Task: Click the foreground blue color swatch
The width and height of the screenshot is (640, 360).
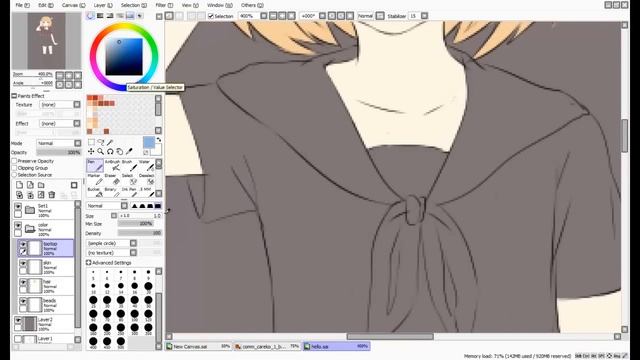Action: (149, 142)
